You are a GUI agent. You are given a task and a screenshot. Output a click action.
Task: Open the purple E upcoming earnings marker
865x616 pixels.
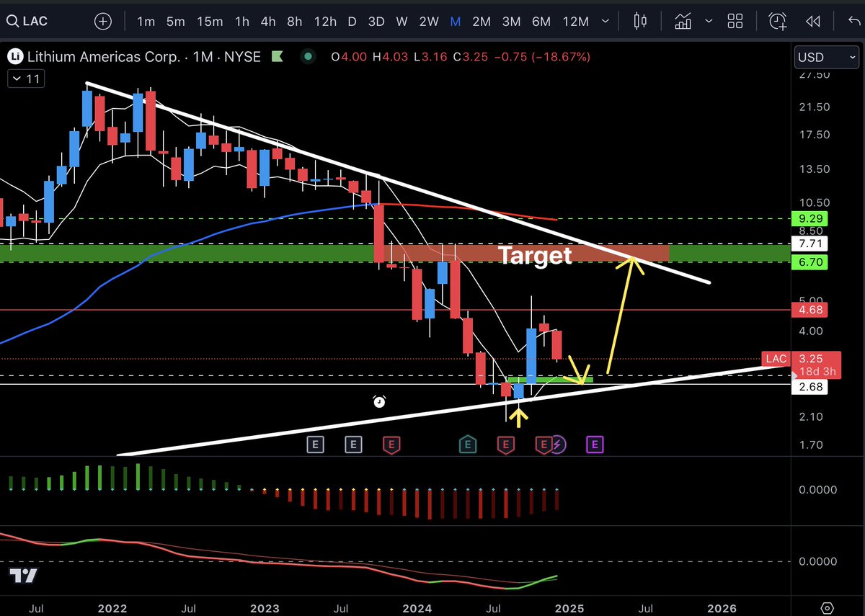click(x=595, y=445)
